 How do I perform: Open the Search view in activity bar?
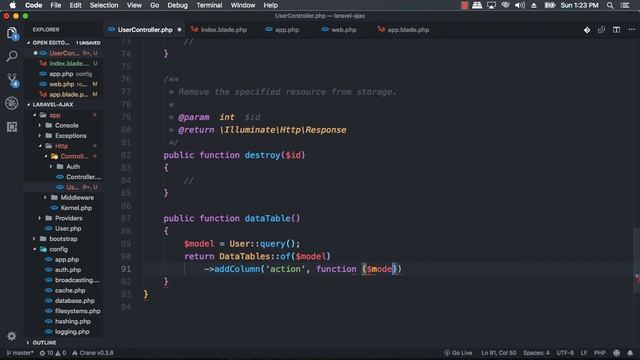12,56
